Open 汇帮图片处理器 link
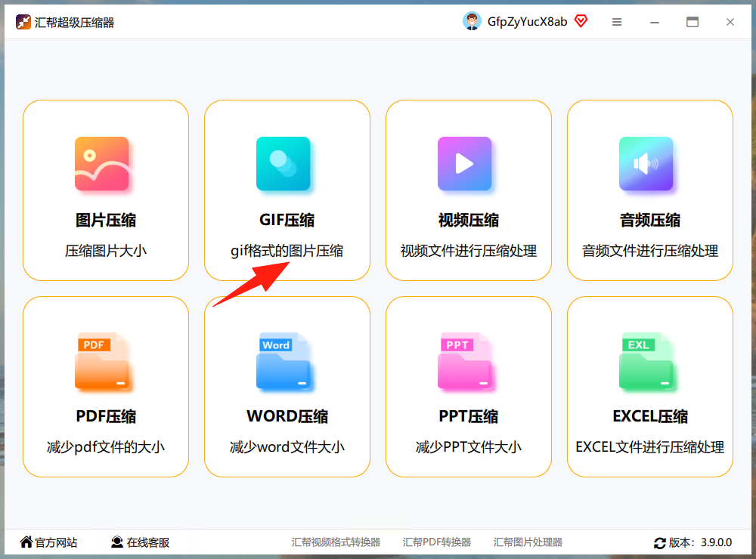 528,542
